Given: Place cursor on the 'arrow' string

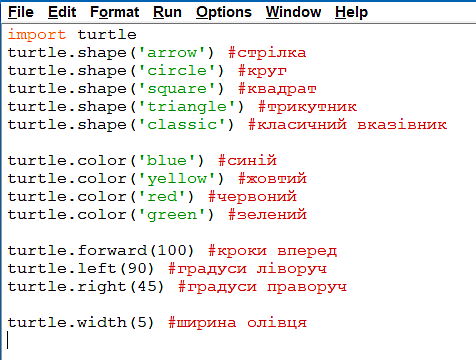Looking at the screenshot, I should [x=172, y=53].
